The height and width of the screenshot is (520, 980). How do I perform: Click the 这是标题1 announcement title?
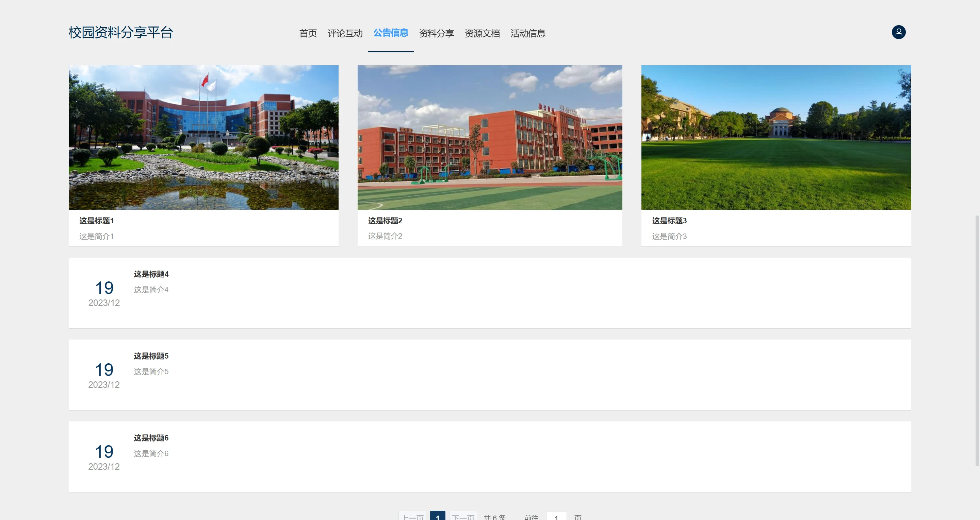96,221
